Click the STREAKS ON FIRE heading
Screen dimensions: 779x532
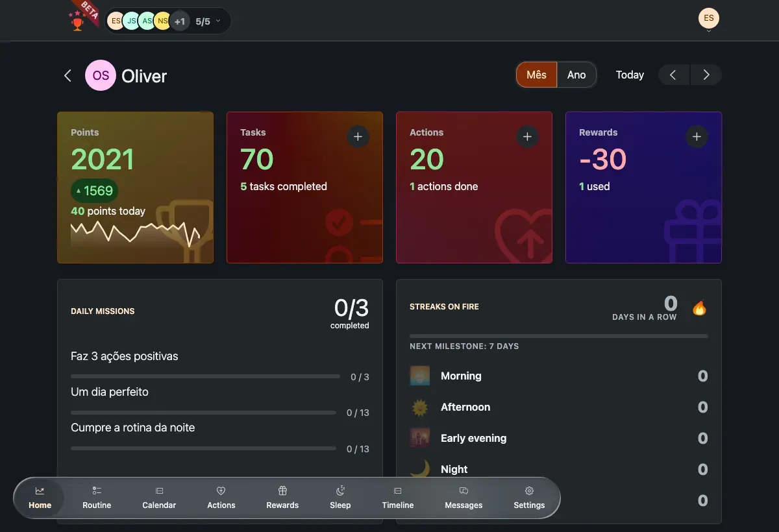coord(444,307)
